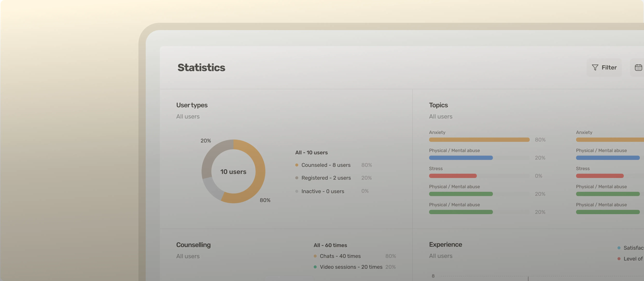Click the 'User types' section heading
644x281 pixels.
click(x=192, y=105)
